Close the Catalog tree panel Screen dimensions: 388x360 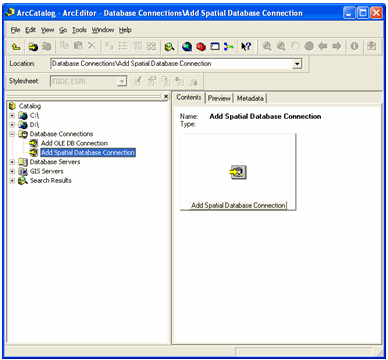point(166,96)
